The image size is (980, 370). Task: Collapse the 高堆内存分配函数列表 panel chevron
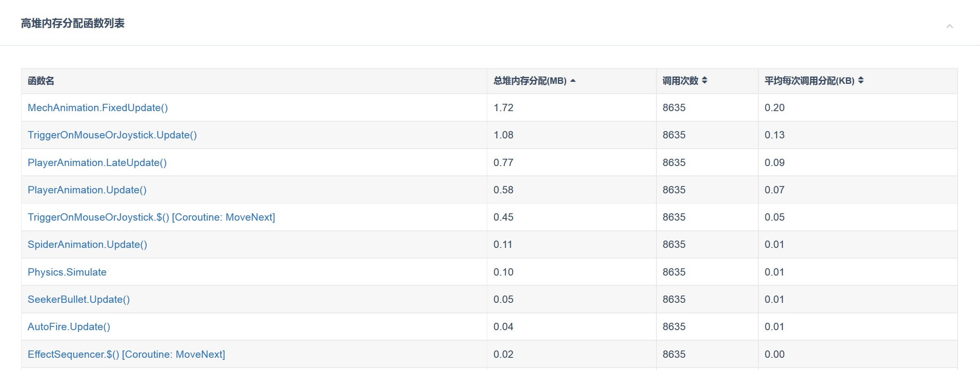[x=949, y=26]
